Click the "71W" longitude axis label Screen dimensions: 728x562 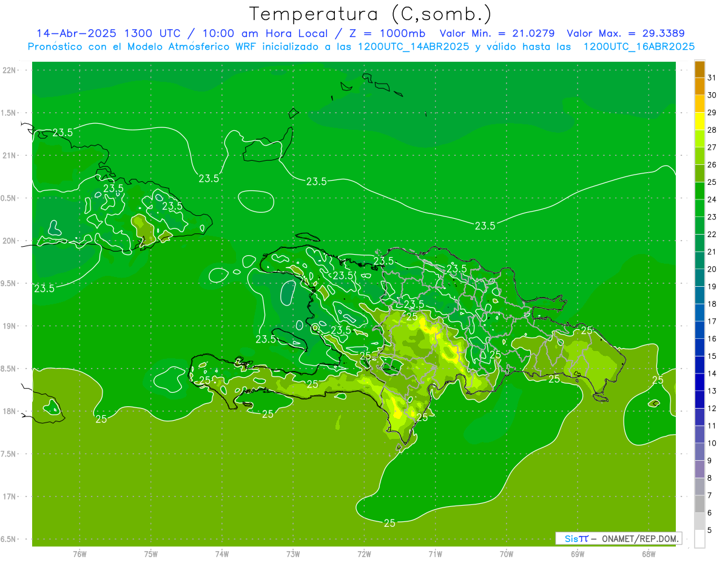pyautogui.click(x=435, y=554)
